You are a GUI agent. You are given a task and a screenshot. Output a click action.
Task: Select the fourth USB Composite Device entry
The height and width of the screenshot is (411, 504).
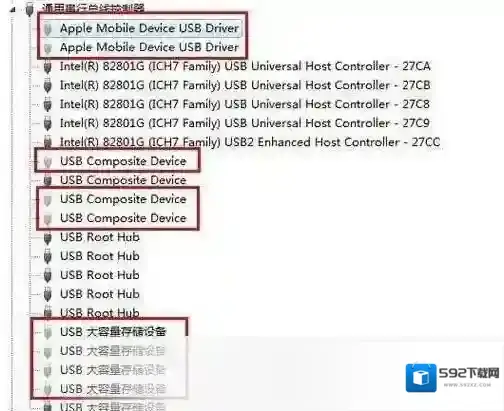123,218
